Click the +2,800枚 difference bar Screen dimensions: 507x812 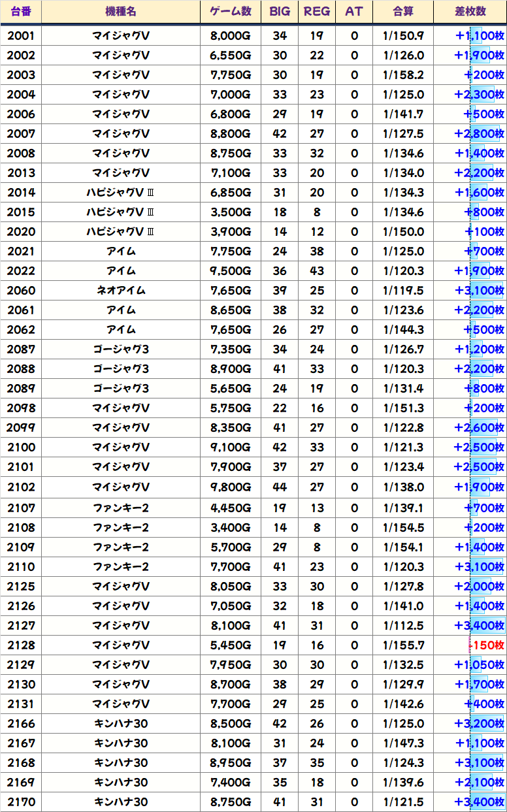480,134
